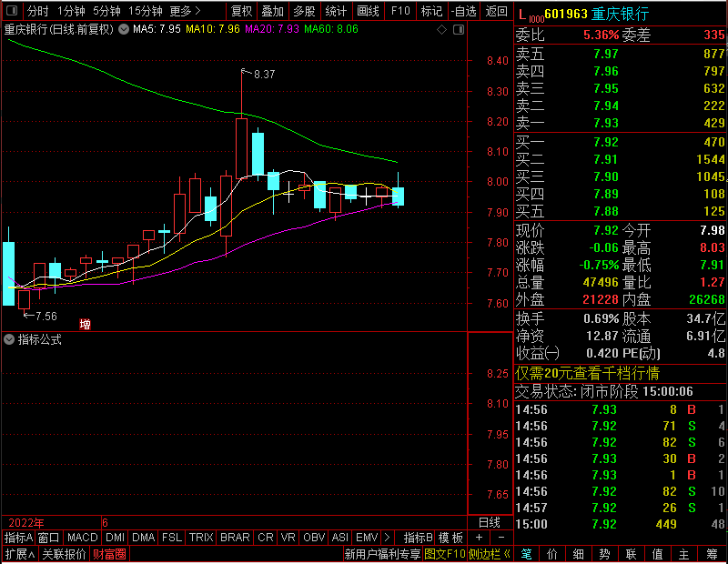Viewport: 728px width, 564px height.
Task: Switch to 5分钟 chart period
Action: [106, 11]
